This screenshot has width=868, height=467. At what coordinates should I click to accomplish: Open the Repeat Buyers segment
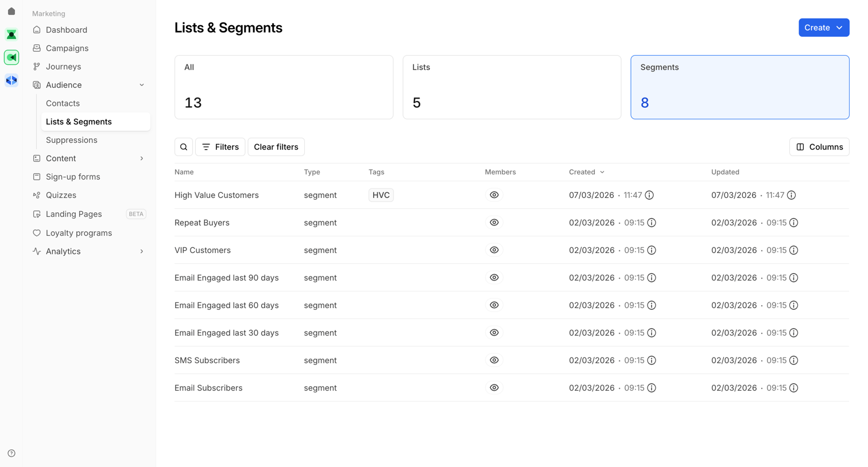[202, 223]
